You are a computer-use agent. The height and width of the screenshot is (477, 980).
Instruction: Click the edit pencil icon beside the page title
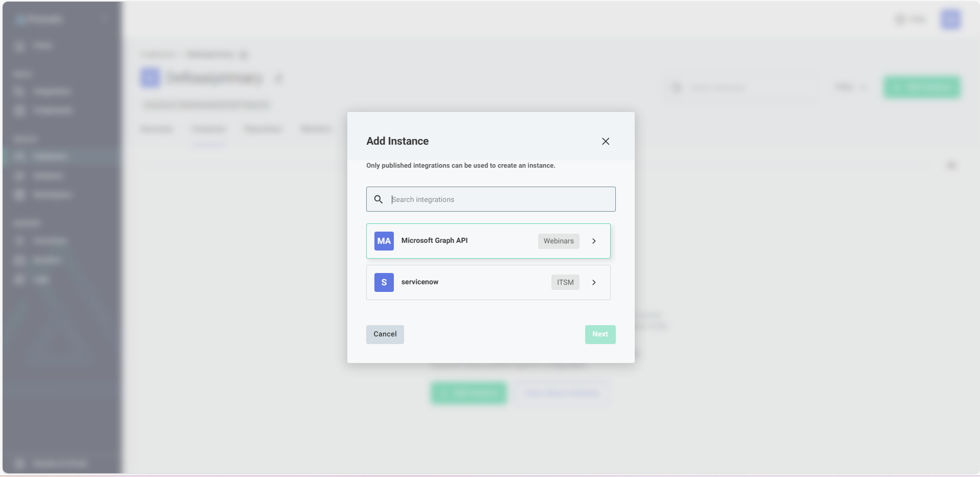[x=279, y=78]
